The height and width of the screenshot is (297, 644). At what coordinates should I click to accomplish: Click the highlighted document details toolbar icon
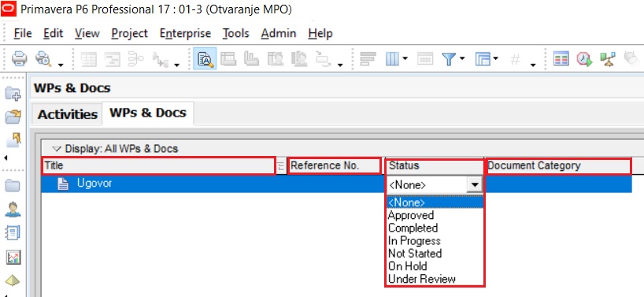point(205,59)
